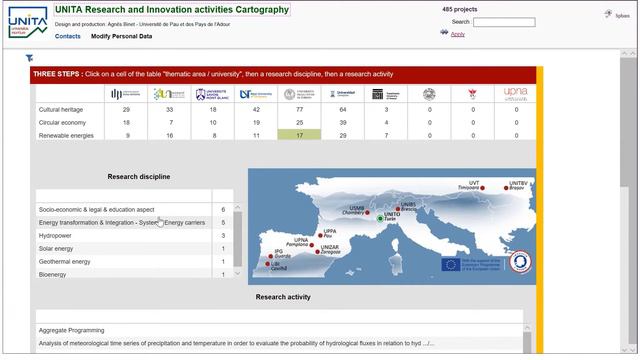Screen dimensions: 640x360
Task: Click the Cultural heritage cell showing 64
Action: pyautogui.click(x=342, y=109)
